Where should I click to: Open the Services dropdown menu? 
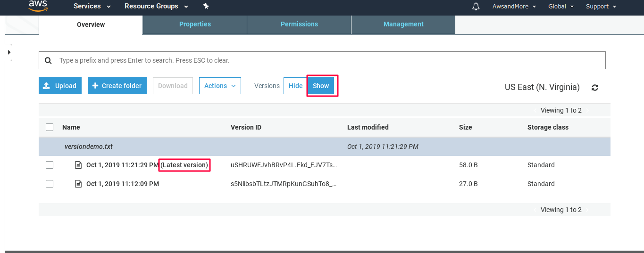click(x=92, y=6)
